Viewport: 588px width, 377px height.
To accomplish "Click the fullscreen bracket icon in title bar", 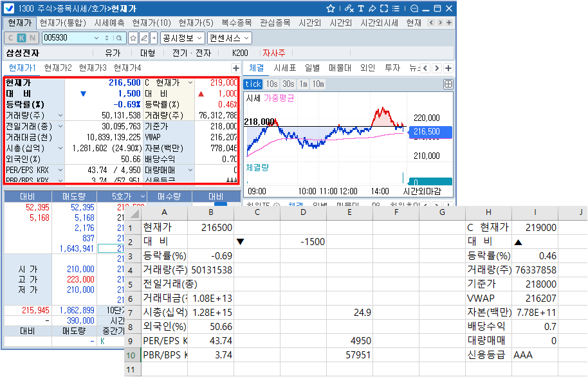I will point(384,8).
